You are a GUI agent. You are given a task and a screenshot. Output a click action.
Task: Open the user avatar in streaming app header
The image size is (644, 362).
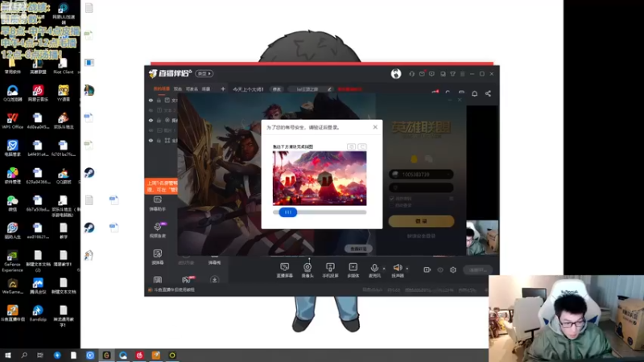pos(396,73)
